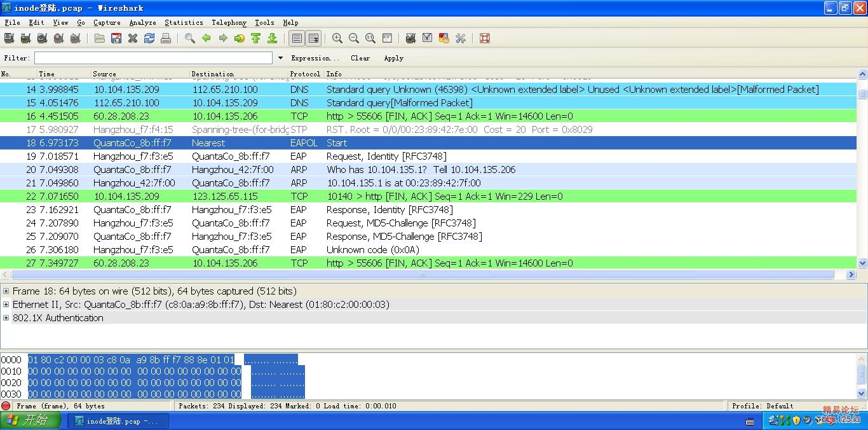Sort packets by the Protocol column header
868x430 pixels.
point(306,74)
